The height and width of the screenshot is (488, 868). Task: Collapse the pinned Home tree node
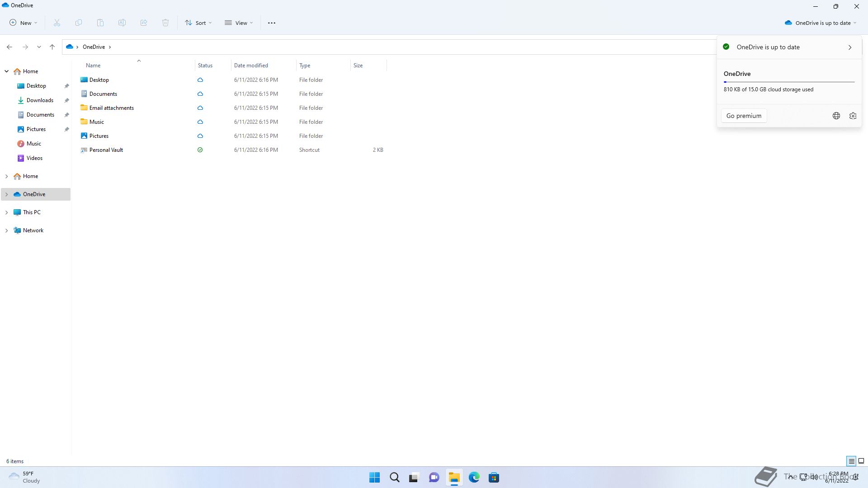(x=7, y=71)
